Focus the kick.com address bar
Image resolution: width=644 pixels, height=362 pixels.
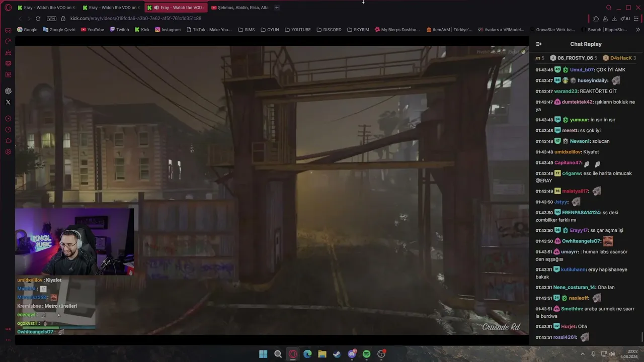[x=136, y=19]
